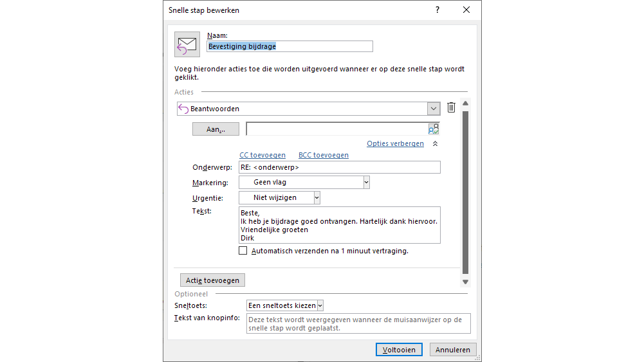Click the quick step envelope icon
The width and height of the screenshot is (644, 362).
pos(187,44)
